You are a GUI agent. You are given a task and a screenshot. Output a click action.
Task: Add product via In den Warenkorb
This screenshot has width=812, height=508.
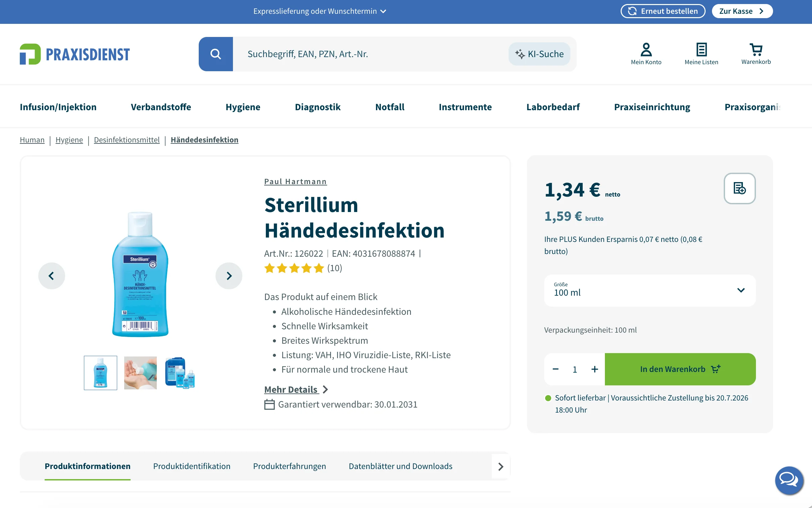coord(680,369)
